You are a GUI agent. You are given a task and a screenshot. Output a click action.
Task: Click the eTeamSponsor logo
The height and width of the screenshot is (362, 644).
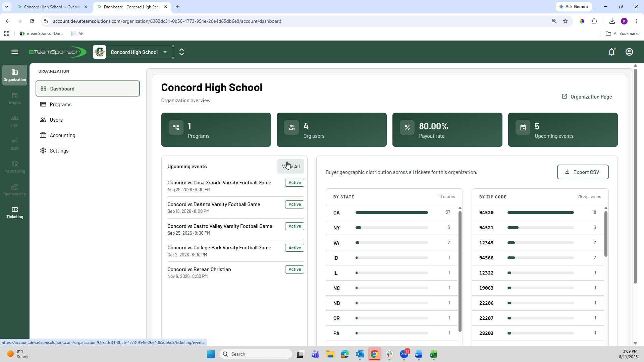pyautogui.click(x=57, y=52)
